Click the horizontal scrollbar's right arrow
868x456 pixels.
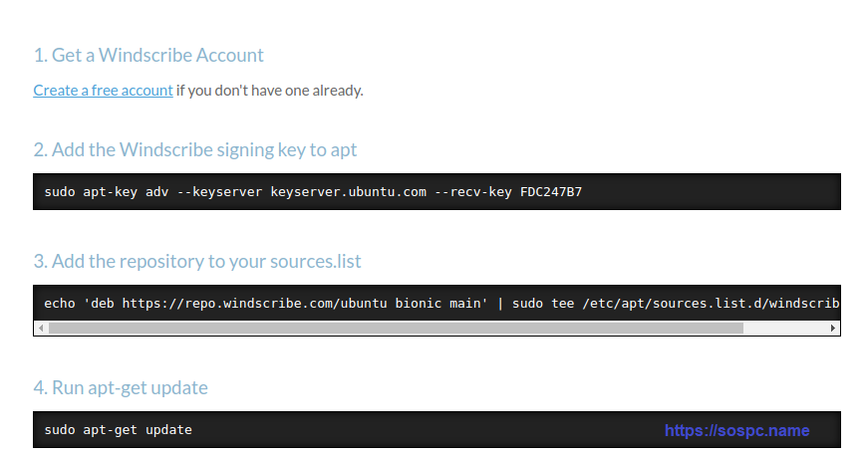[x=833, y=328]
